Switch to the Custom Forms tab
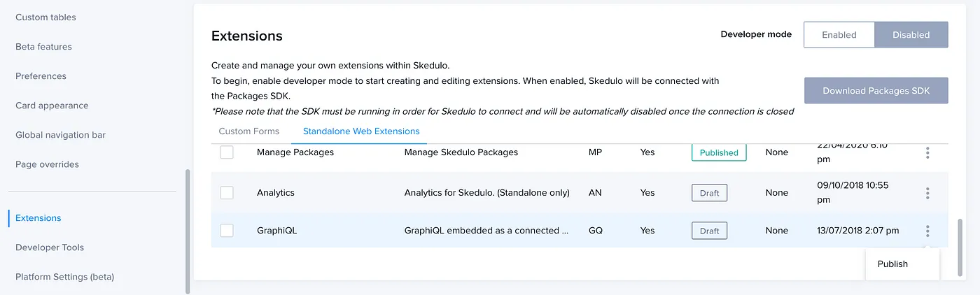Viewport: 980px width, 295px height. pos(249,131)
